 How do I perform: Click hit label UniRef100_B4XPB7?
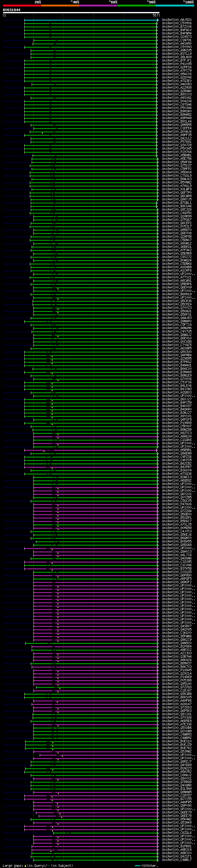point(176,467)
